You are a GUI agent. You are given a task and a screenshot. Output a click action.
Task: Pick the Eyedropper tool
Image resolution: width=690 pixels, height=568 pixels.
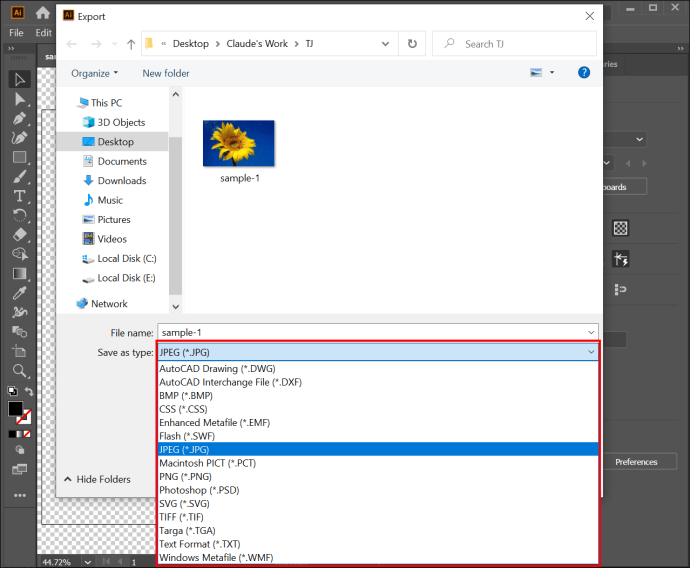coord(19,292)
